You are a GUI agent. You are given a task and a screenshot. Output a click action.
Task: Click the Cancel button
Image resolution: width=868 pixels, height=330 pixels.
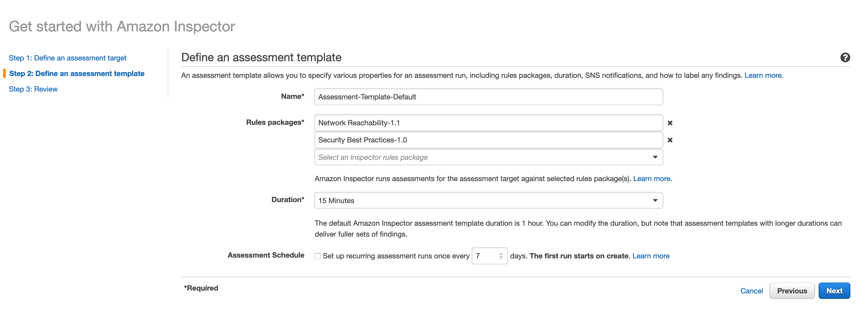[751, 290]
